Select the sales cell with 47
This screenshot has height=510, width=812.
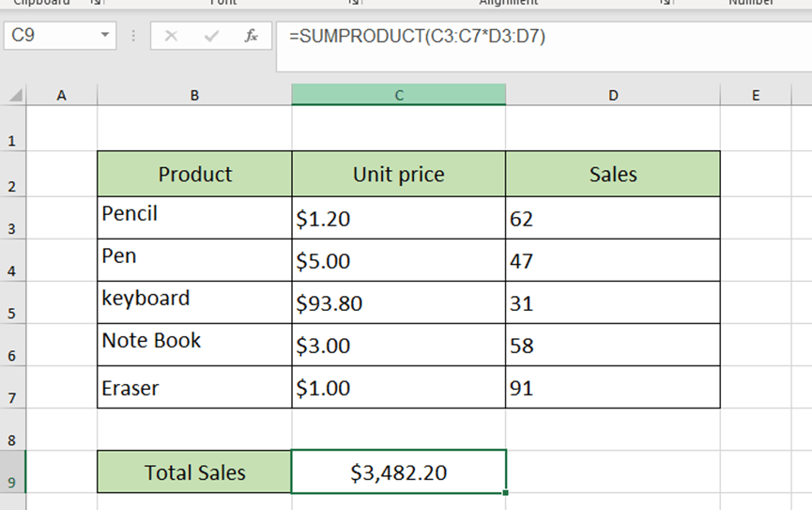[613, 260]
